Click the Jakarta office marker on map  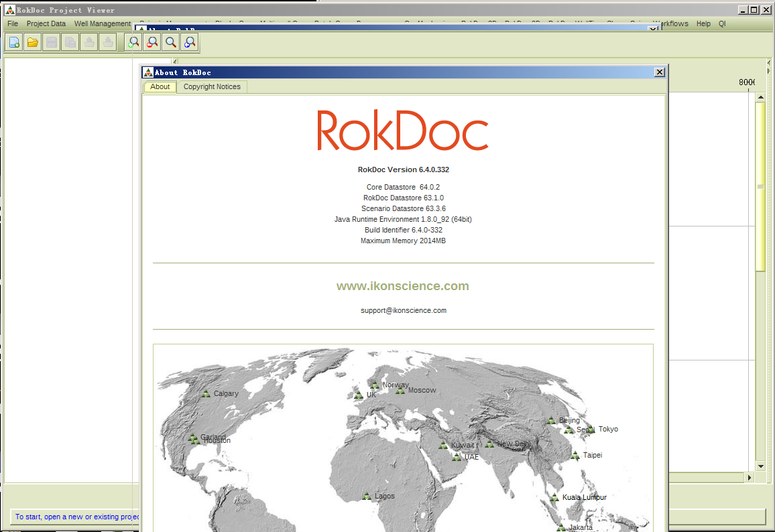[x=561, y=527]
